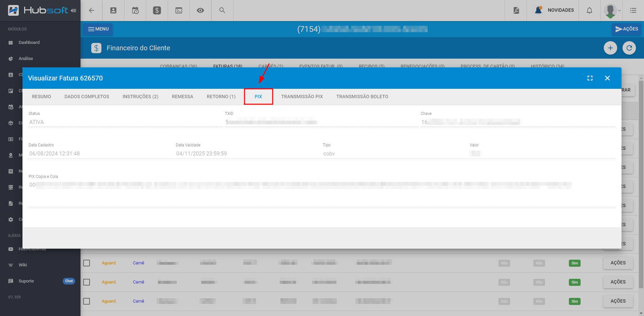Click the back arrow toolbar icon
The image size is (644, 316).
click(x=91, y=10)
